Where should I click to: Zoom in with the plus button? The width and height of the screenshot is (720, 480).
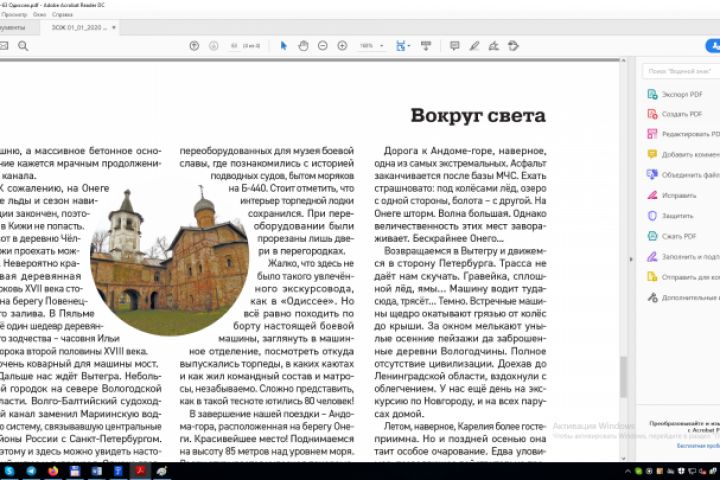pyautogui.click(x=342, y=46)
